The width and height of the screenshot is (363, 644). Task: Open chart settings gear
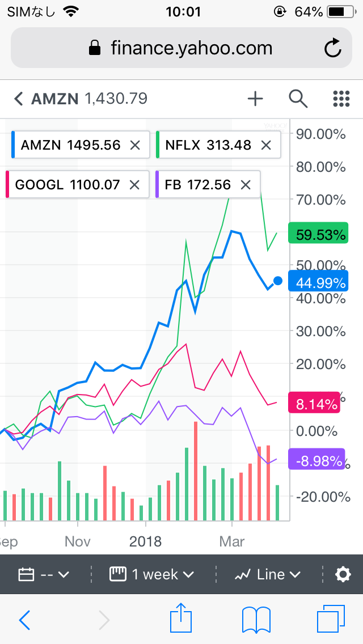point(343,574)
